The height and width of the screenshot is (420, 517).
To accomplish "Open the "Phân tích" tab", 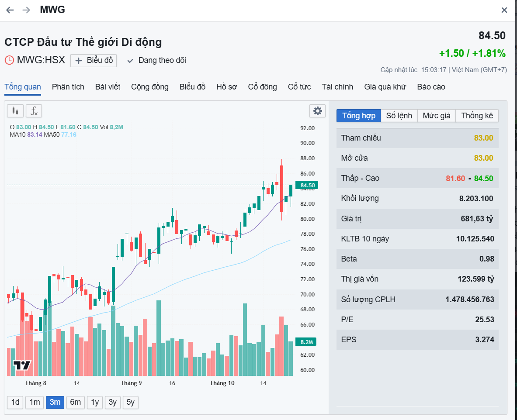I will tap(68, 87).
